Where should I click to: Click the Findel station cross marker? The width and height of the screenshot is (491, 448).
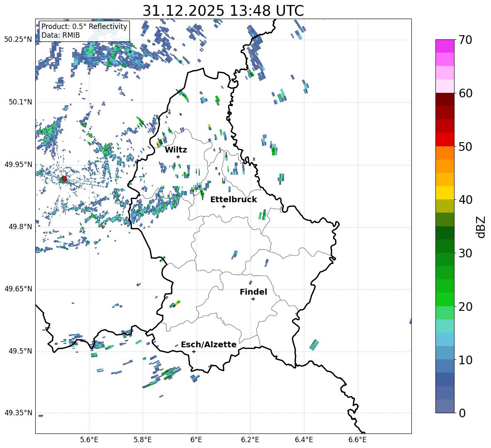tap(253, 299)
